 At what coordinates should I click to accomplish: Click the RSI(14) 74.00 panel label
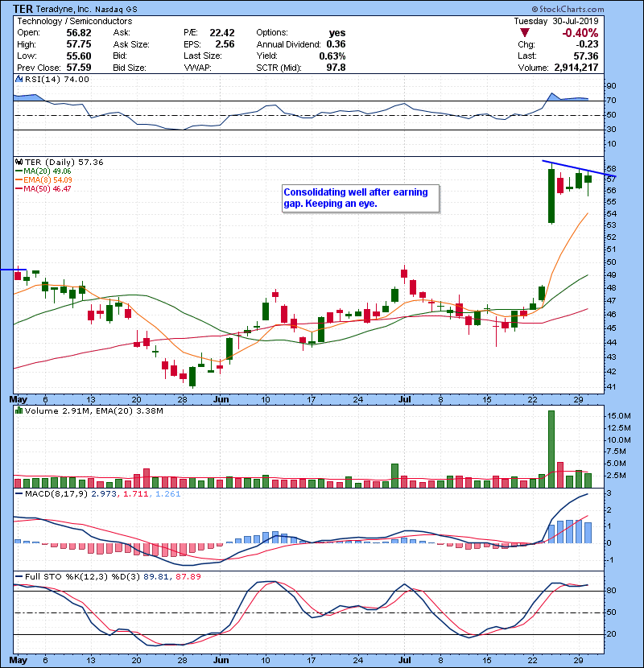click(x=56, y=79)
